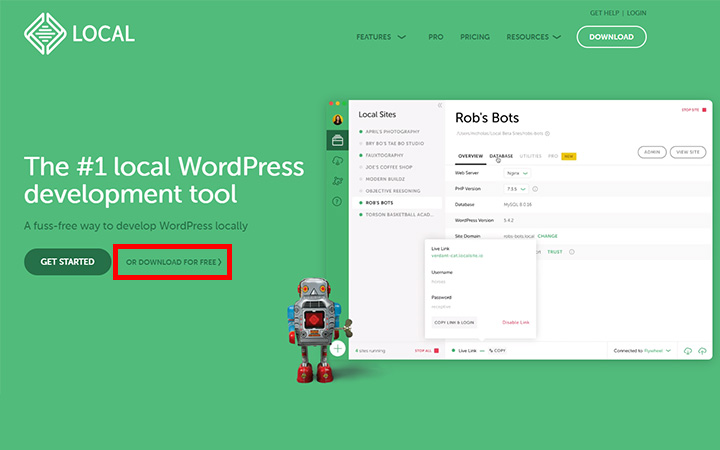Viewport: 720px width, 450px height.
Task: Open the PRICING nav menu item
Action: (x=475, y=37)
